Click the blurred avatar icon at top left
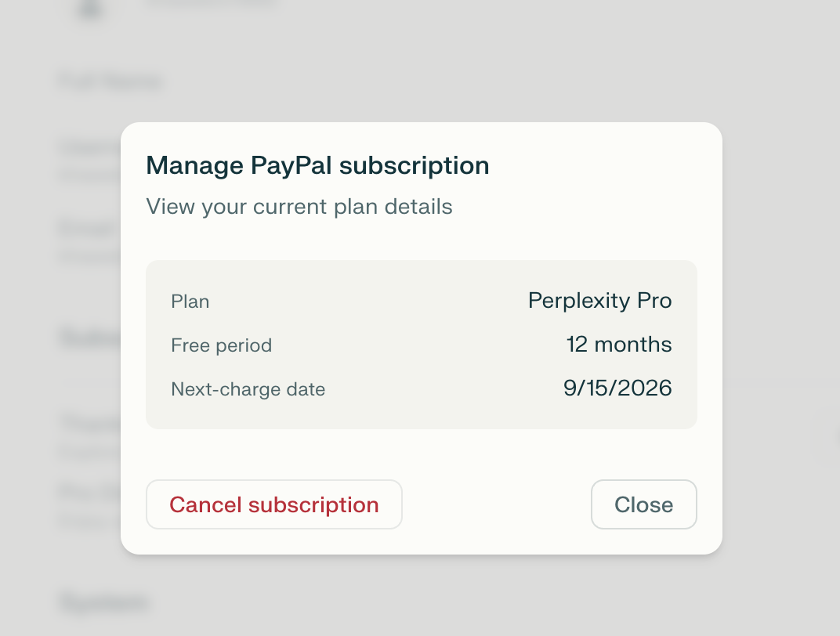Viewport: 840px width, 636px height. (92, 8)
